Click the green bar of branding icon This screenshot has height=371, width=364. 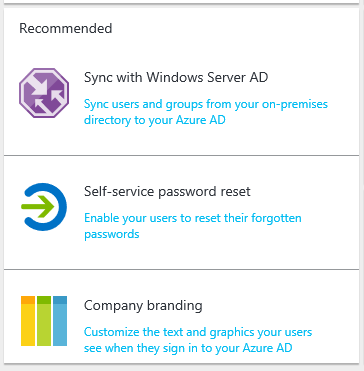(44, 321)
